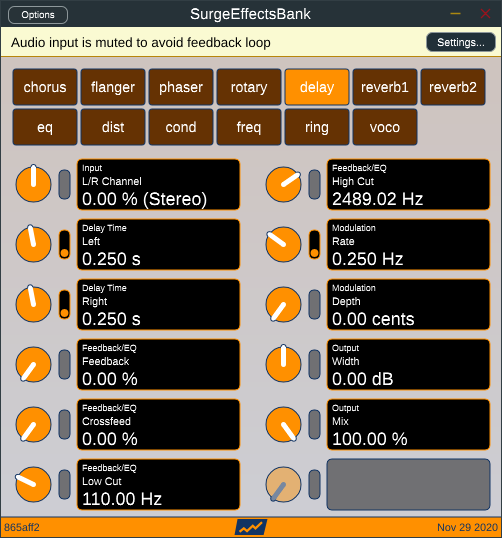Select the flanger effect

point(113,87)
